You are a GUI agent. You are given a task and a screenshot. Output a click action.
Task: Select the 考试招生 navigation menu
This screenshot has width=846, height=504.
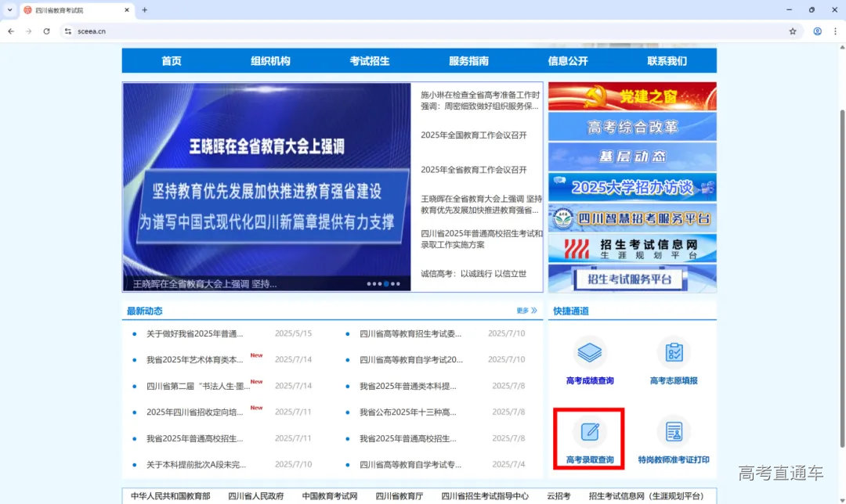(x=370, y=61)
